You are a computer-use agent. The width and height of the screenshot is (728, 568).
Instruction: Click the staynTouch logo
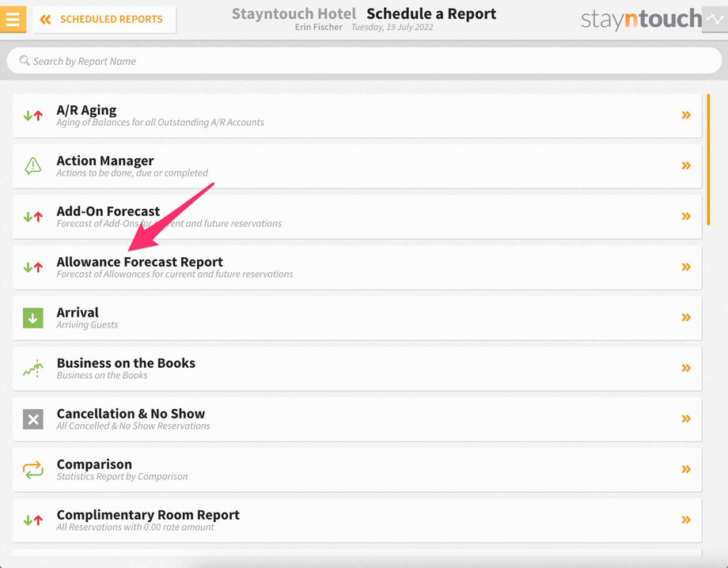point(641,19)
